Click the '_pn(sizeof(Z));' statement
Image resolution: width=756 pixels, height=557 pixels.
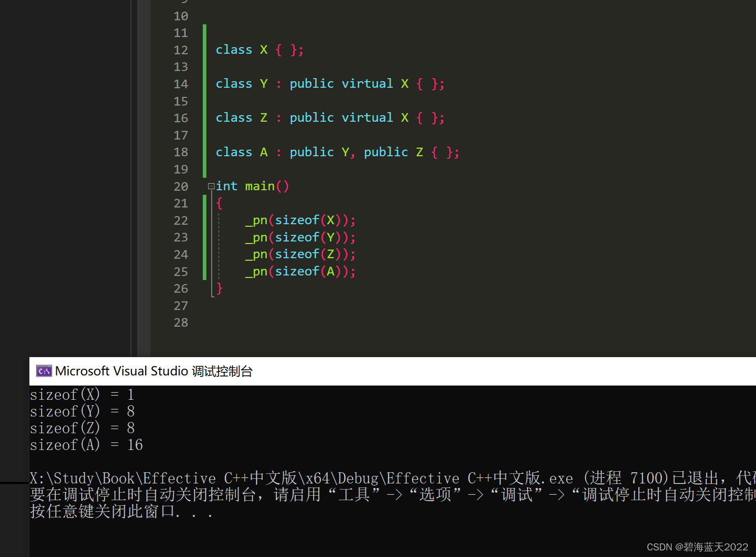click(300, 254)
